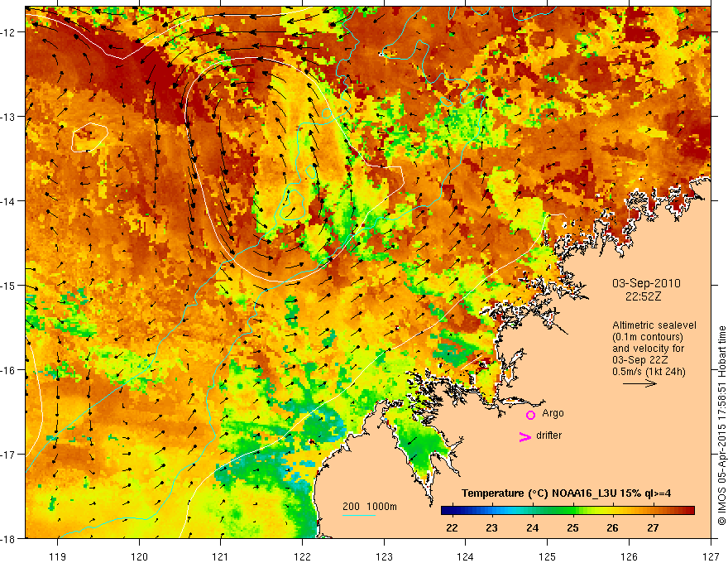
Task: Click colorbar tick label 24
Action: pos(532,527)
